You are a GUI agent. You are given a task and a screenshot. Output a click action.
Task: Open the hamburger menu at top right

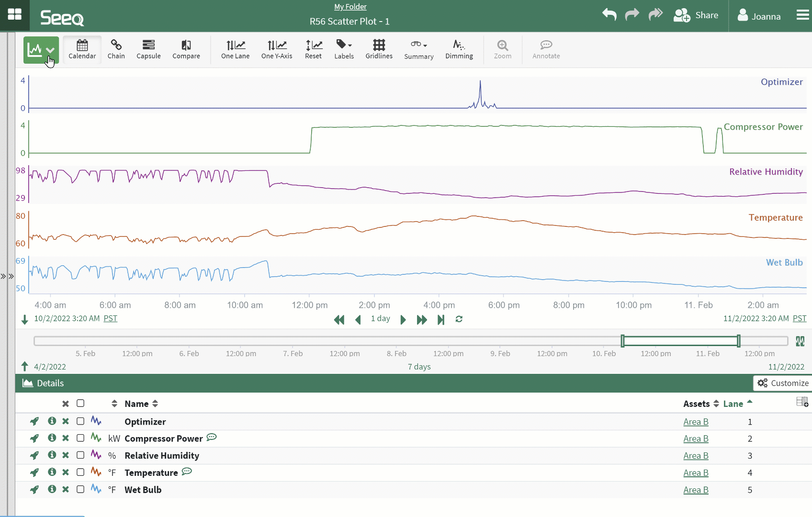[802, 15]
